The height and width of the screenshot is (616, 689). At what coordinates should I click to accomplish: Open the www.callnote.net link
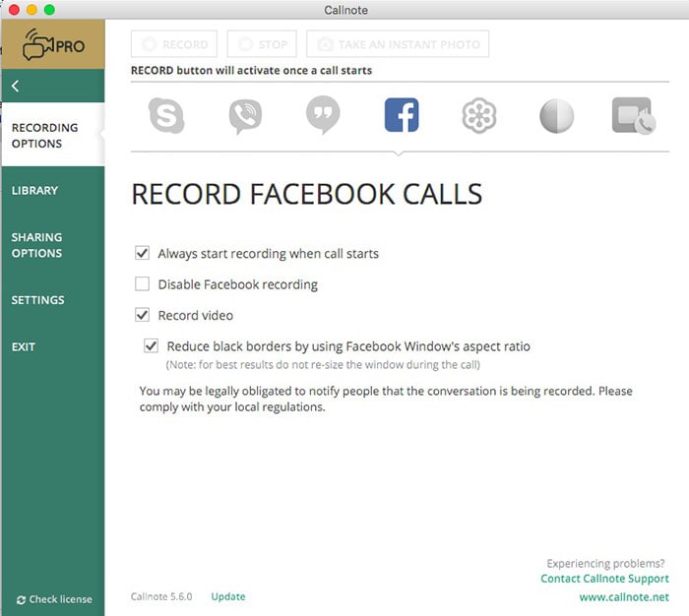tap(624, 597)
